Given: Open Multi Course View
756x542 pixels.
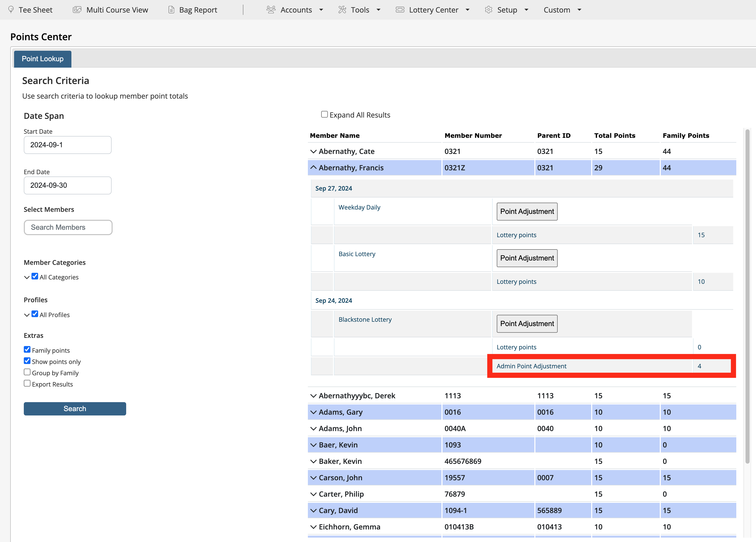Looking at the screenshot, I should (x=110, y=10).
